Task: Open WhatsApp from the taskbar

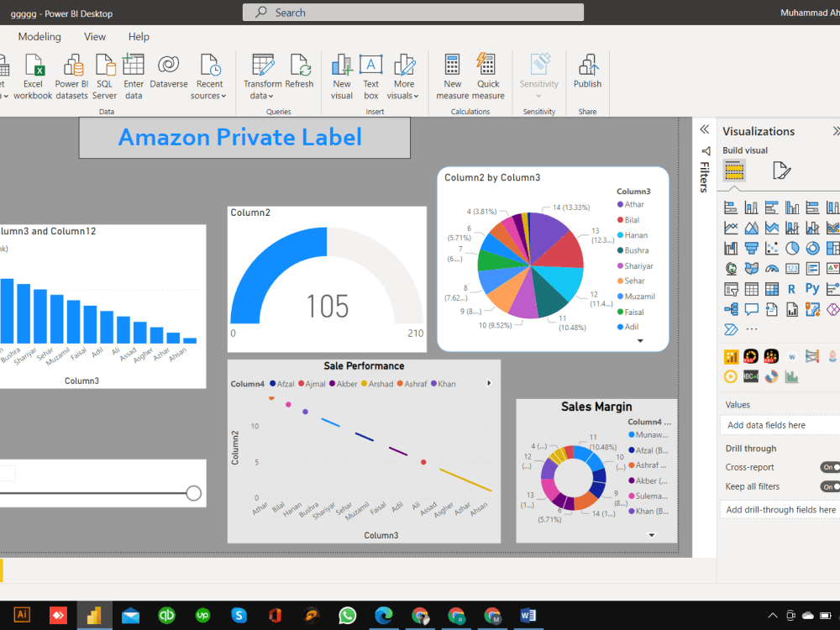Action: (x=347, y=615)
